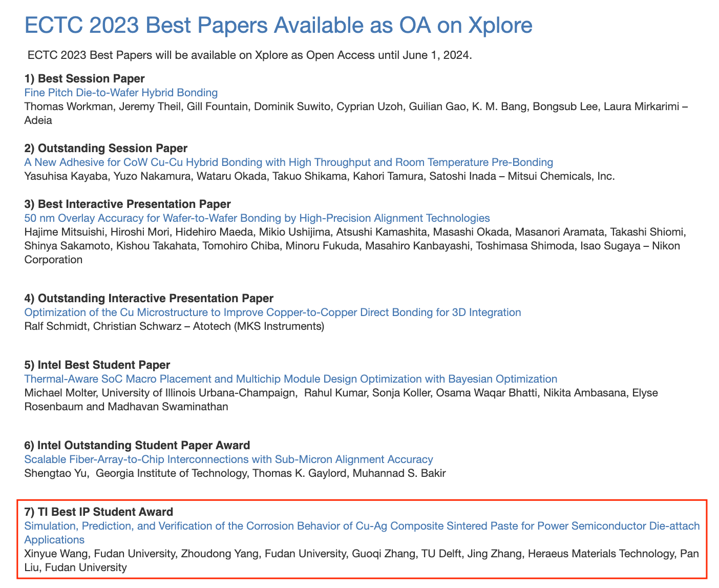Open the New Adhesive for CoW Cu-Cu paper link
This screenshot has width=719, height=588.
[288, 162]
